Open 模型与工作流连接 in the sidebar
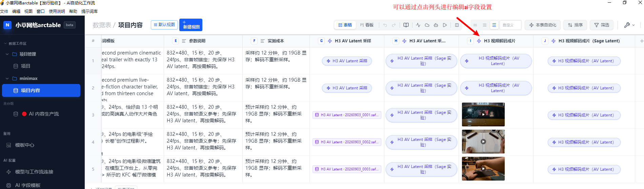644x189 pixels. point(34,172)
